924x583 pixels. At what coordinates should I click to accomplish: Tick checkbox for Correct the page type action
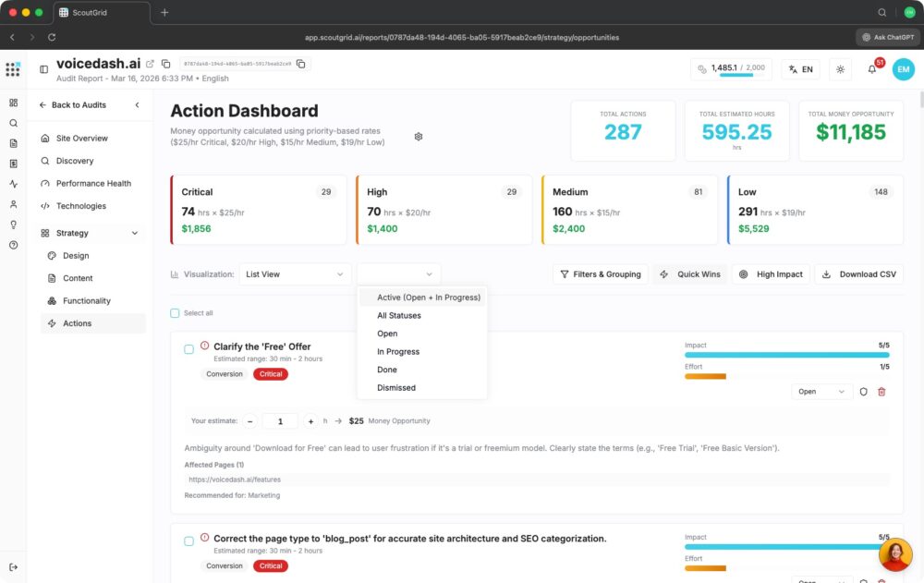[189, 540]
